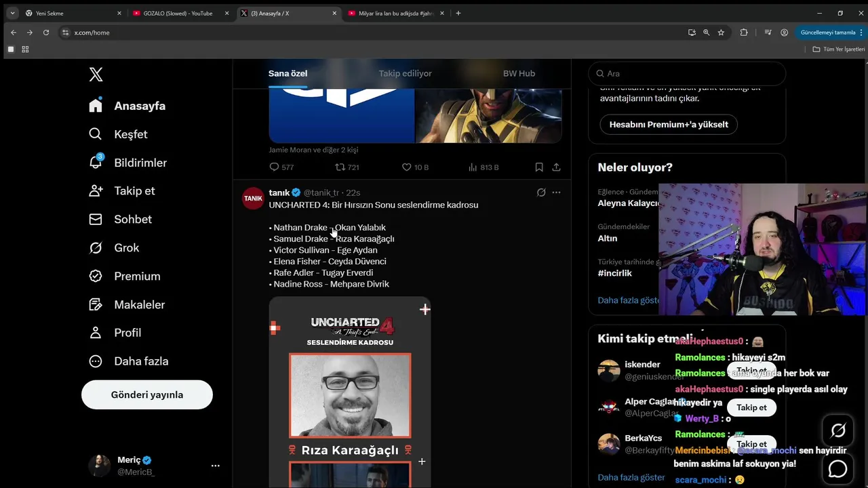Switch to Takip ediliyor tab
Viewport: 868px width, 488px height.
(405, 73)
